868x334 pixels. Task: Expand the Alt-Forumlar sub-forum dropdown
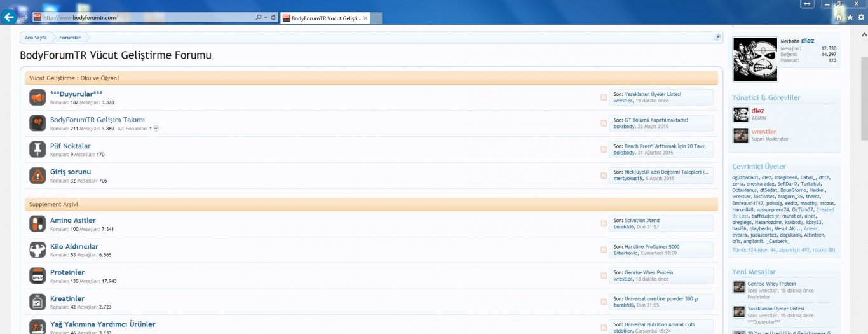[156, 129]
